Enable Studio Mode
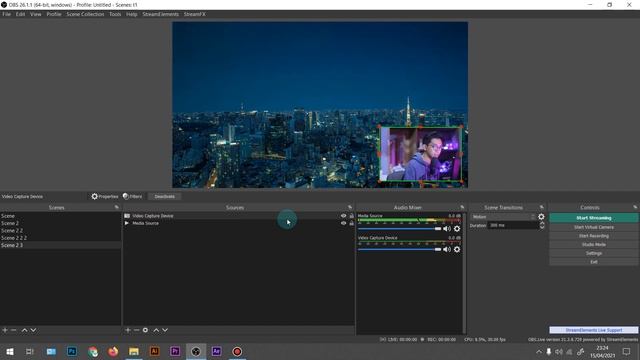 pyautogui.click(x=593, y=244)
